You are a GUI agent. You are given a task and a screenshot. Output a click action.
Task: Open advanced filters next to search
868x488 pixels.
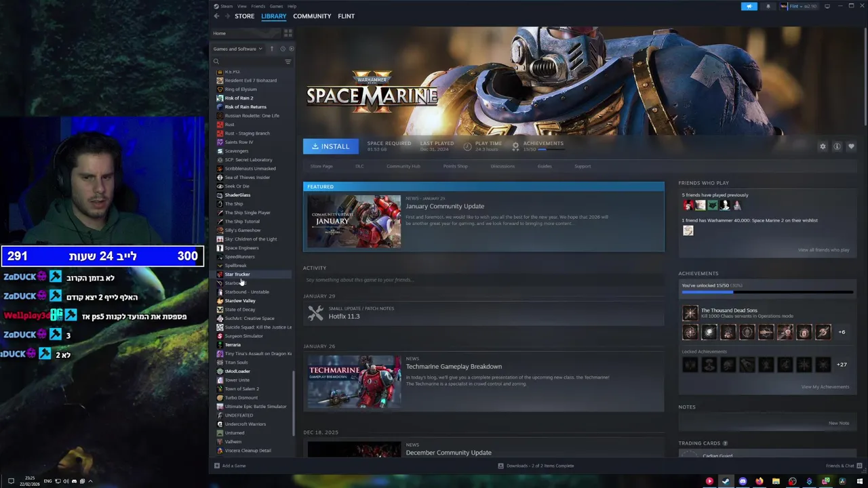point(288,62)
